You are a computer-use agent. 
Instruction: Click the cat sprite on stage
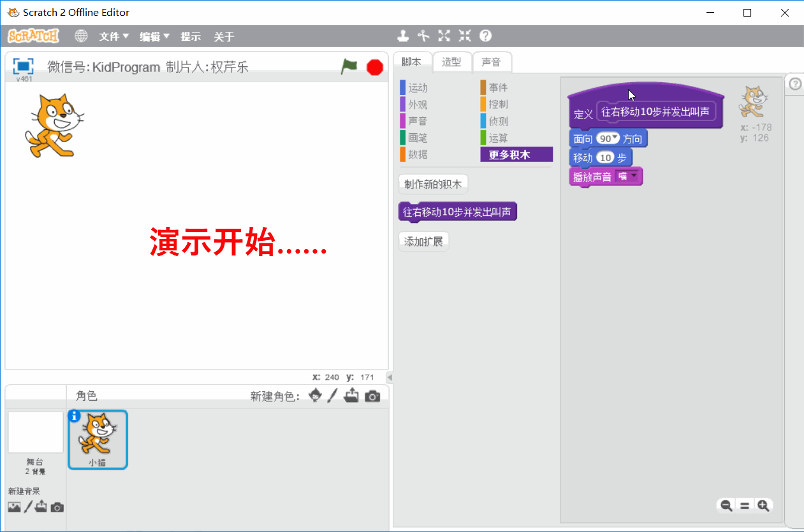[54, 126]
